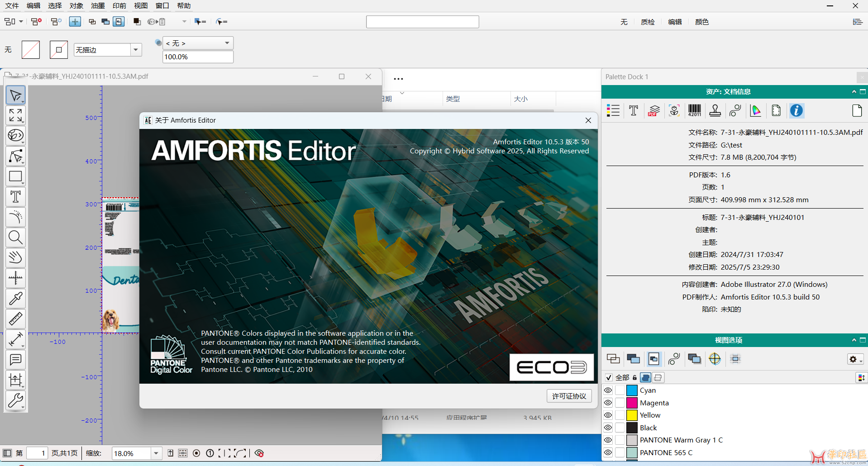
Task: Click the 许可证协议 button
Action: point(569,396)
